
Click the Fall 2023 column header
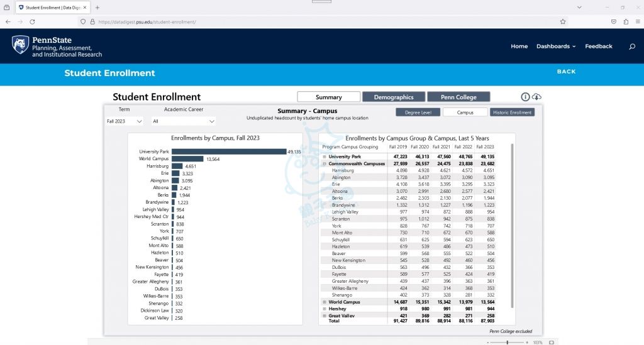point(485,147)
